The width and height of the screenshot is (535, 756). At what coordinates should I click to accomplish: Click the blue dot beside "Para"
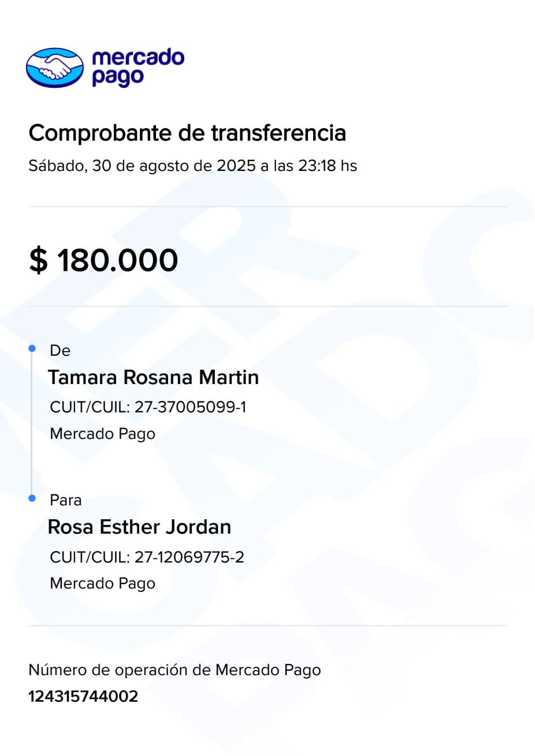[x=32, y=498]
